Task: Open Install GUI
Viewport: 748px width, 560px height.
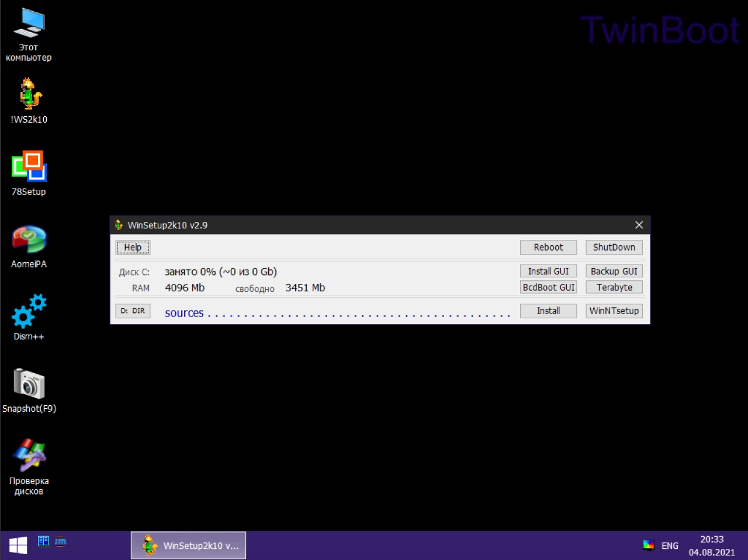Action: (x=548, y=271)
